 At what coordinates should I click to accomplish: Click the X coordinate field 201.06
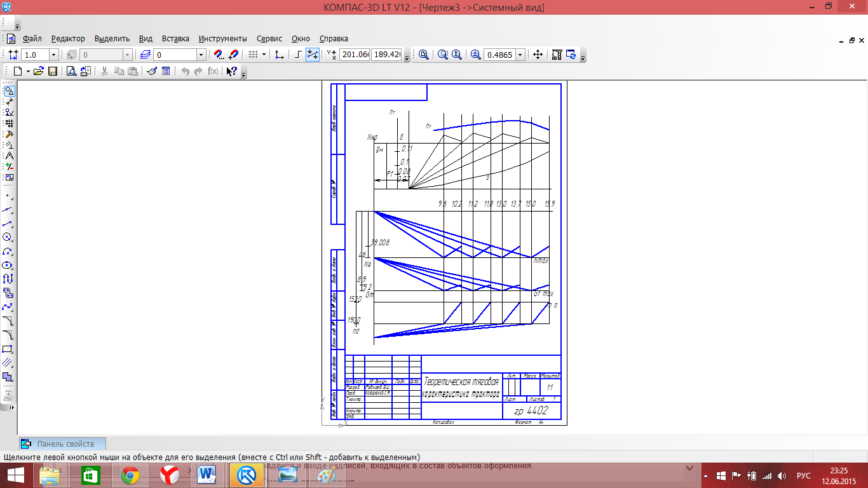tap(355, 55)
